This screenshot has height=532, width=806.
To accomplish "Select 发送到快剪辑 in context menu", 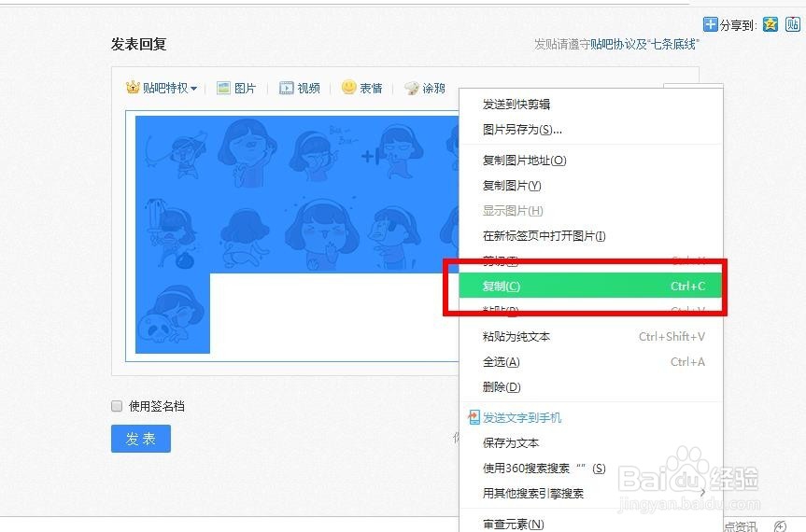I will 591,105.
